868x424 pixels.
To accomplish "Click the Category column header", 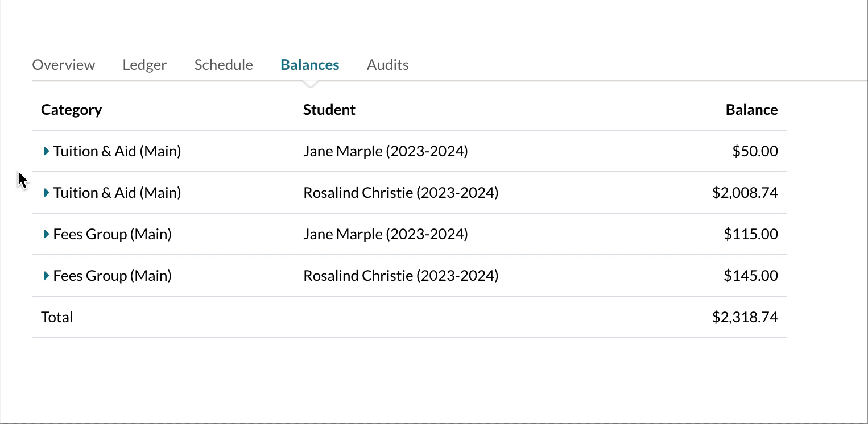I will pos(72,110).
